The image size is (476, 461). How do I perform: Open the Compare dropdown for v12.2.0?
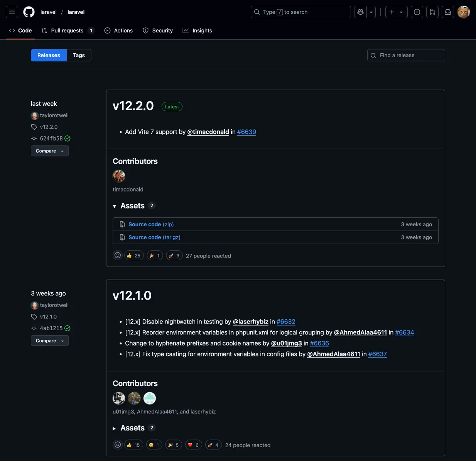click(49, 151)
